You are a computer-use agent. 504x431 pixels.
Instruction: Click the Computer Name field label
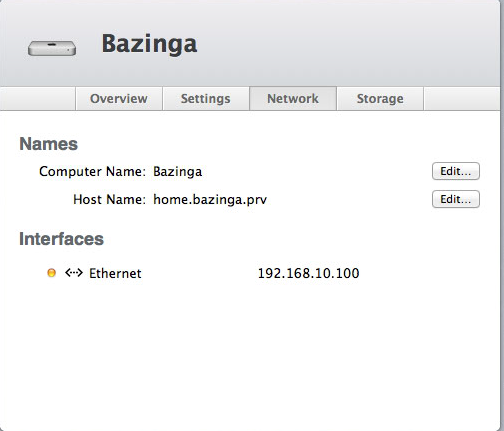pyautogui.click(x=92, y=172)
